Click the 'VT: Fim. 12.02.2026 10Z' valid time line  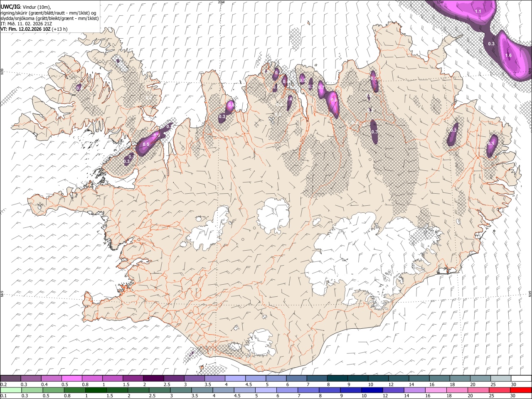pyautogui.click(x=34, y=29)
